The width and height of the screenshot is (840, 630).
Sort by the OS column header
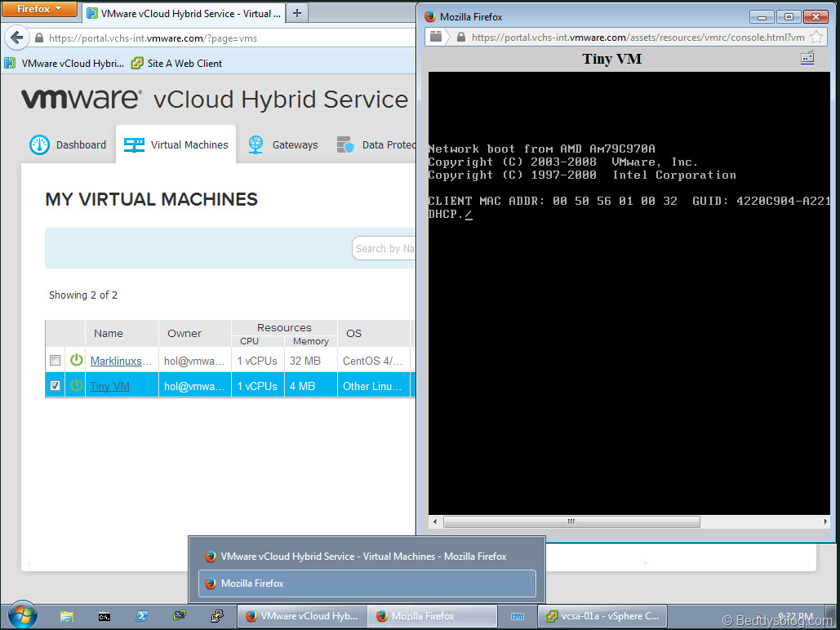point(353,333)
